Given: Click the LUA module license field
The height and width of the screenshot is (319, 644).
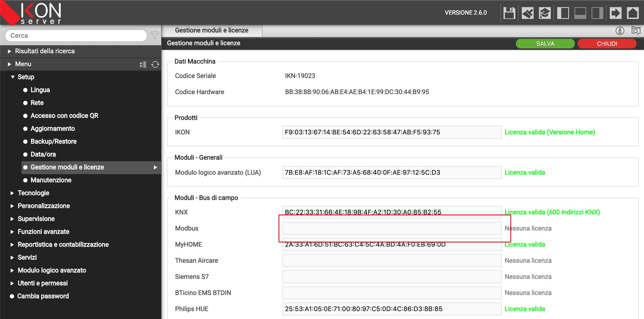Looking at the screenshot, I should [392, 172].
